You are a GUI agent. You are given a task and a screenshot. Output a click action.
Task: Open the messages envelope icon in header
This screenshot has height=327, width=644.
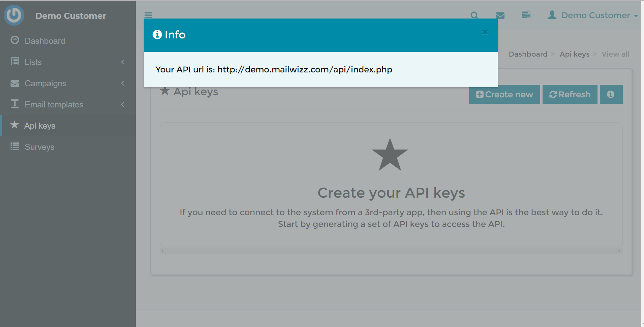500,15
